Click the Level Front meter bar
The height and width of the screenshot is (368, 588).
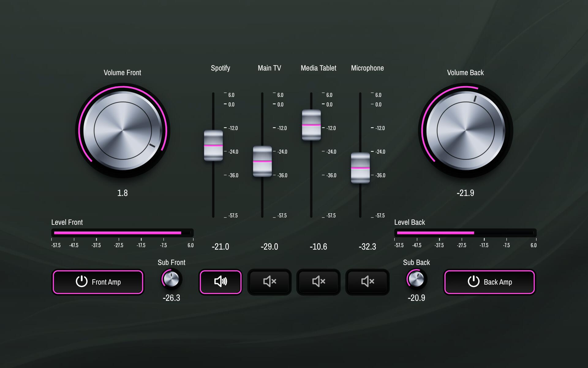pos(122,233)
